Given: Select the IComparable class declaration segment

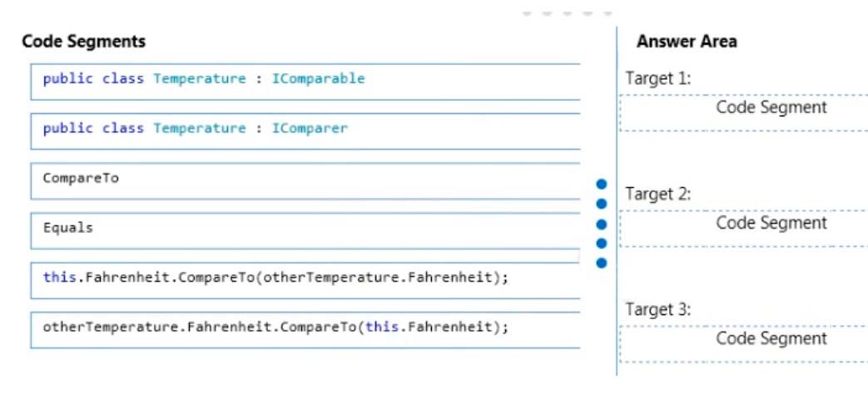Looking at the screenshot, I should pyautogui.click(x=305, y=81).
